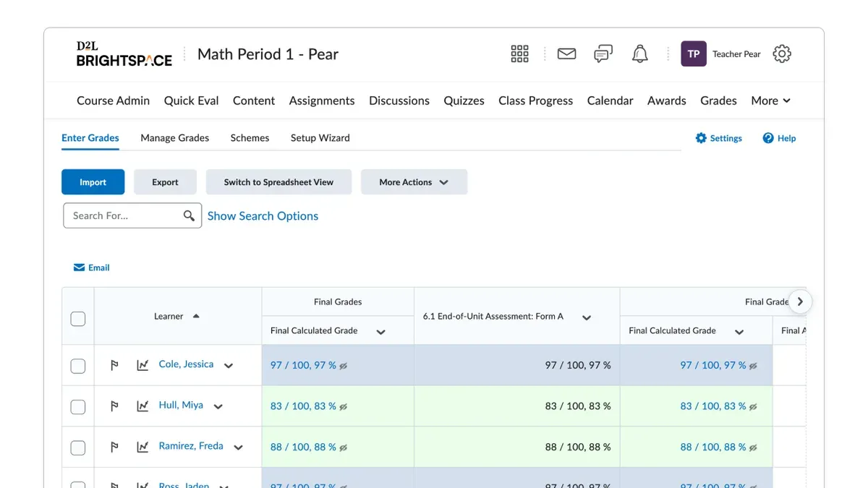Click the Email envelope icon
The height and width of the screenshot is (488, 868).
point(80,267)
